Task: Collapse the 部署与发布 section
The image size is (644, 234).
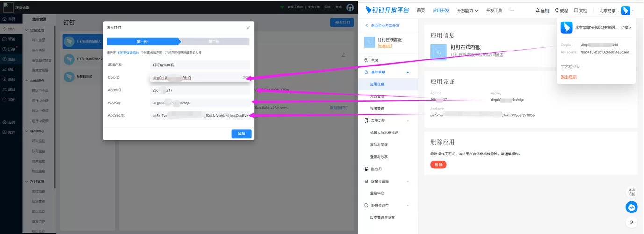Action: tap(408, 205)
